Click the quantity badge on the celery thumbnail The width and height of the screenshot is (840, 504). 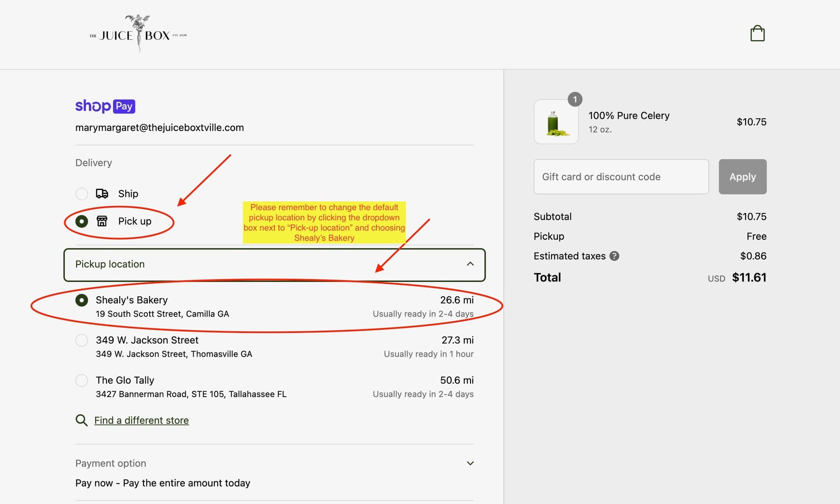tap(575, 99)
